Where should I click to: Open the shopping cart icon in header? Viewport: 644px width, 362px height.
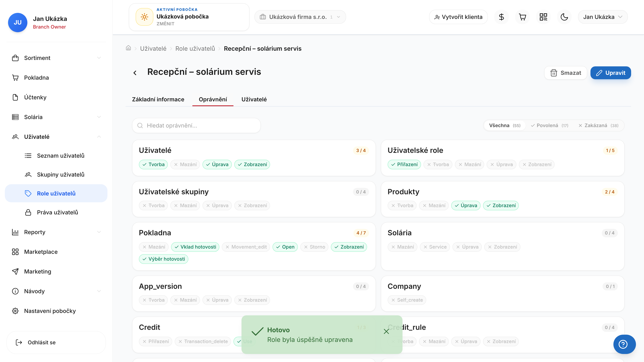522,17
